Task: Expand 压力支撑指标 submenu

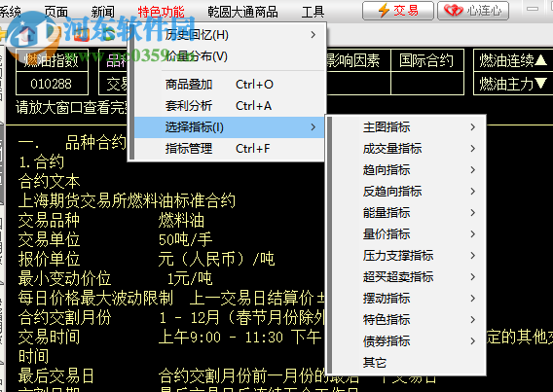Action: pyautogui.click(x=408, y=256)
